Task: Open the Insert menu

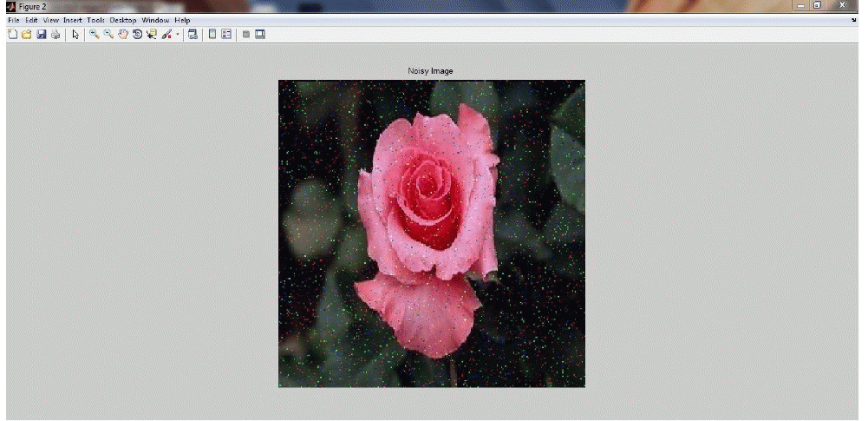Action: (x=72, y=20)
